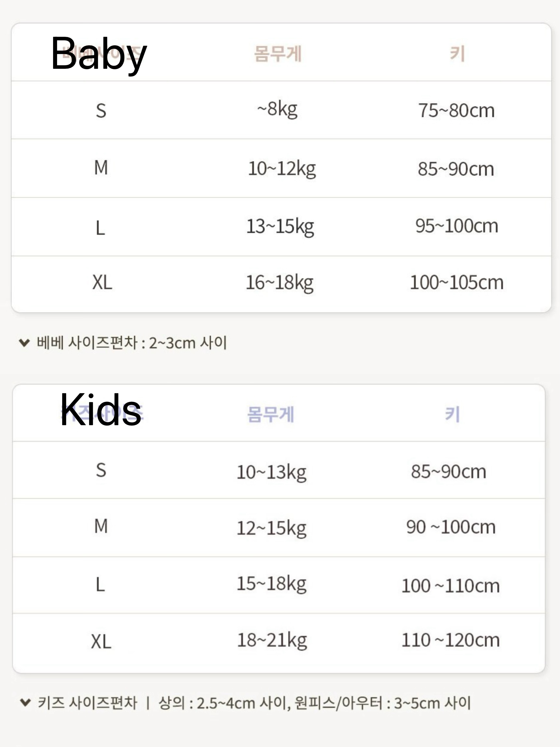Click the 110 ~120cm height cell
The width and height of the screenshot is (560, 747).
pyautogui.click(x=451, y=640)
